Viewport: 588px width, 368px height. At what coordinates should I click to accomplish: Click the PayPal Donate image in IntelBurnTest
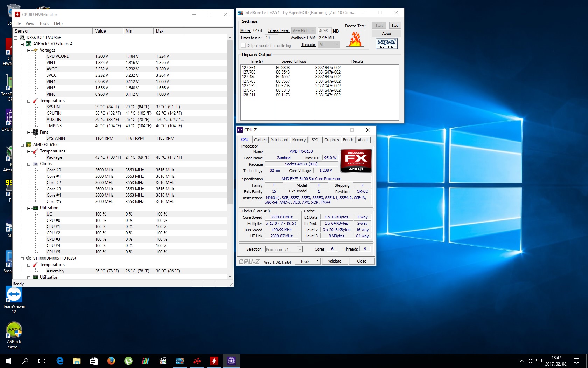[x=387, y=43]
